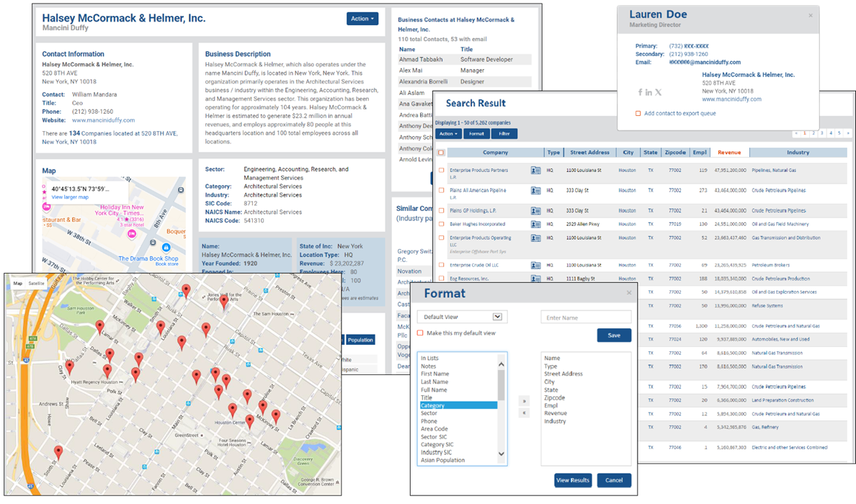Click contact card icon for Enterprise Products Operating LLC
Screen dimensions: 856x504
coord(535,238)
